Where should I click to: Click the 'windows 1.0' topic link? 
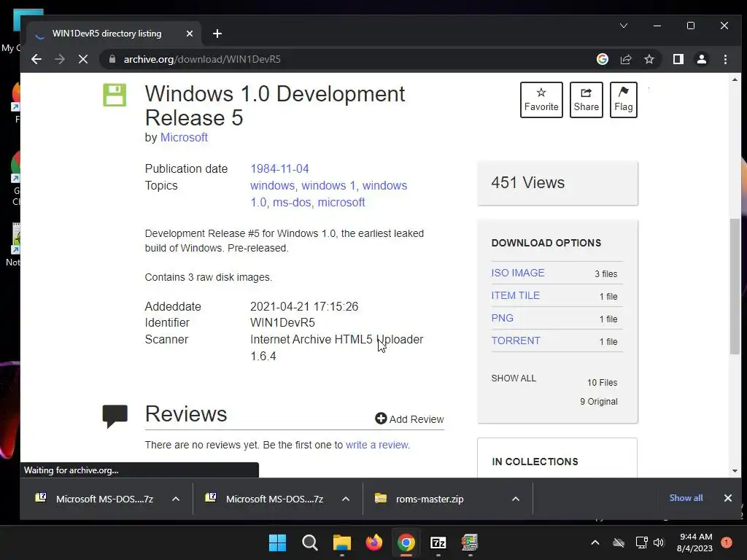pos(329,194)
